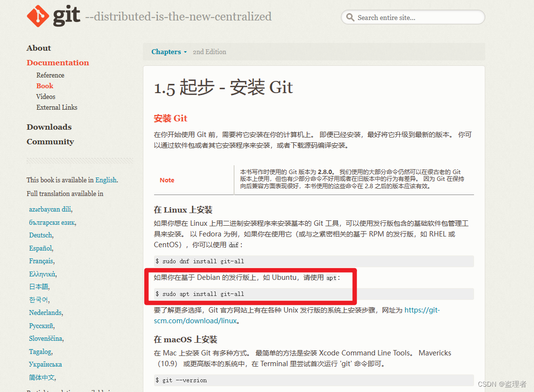Open the Español translation
This screenshot has width=534, height=392.
click(x=40, y=248)
